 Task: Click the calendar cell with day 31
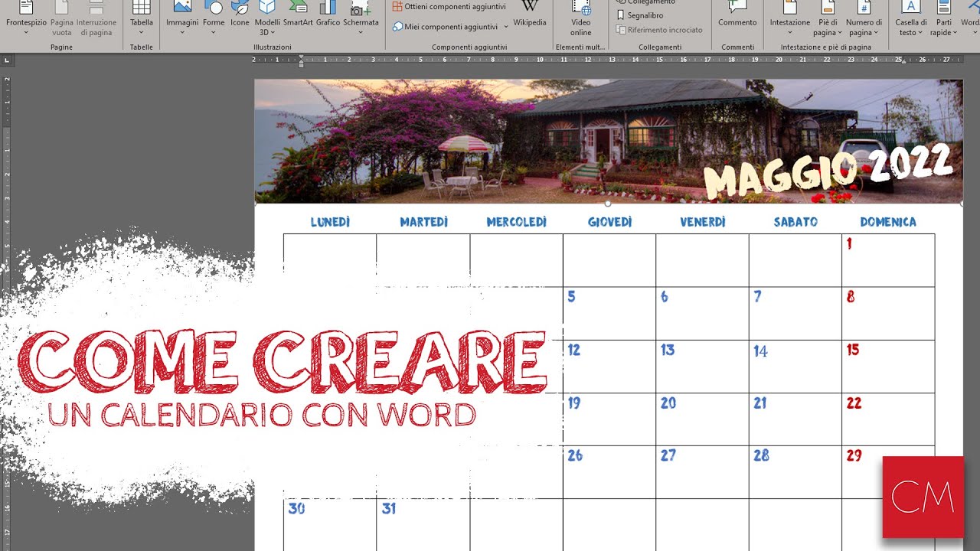(x=423, y=525)
